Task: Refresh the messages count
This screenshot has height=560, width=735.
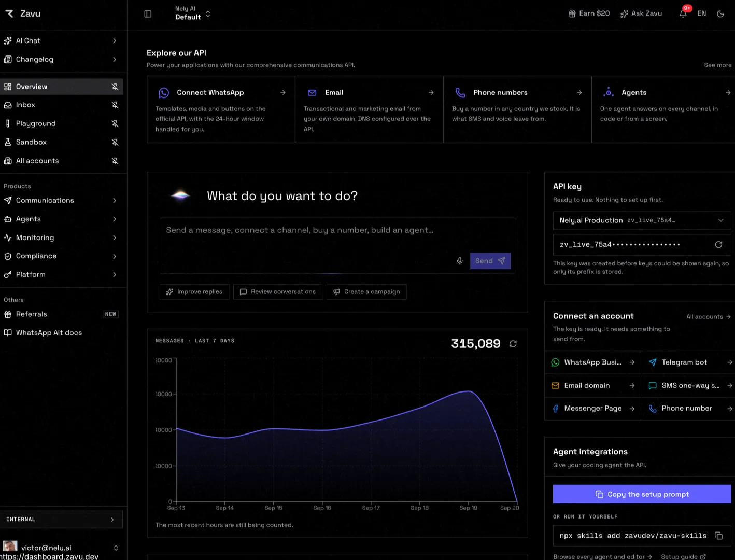Action: tap(513, 344)
